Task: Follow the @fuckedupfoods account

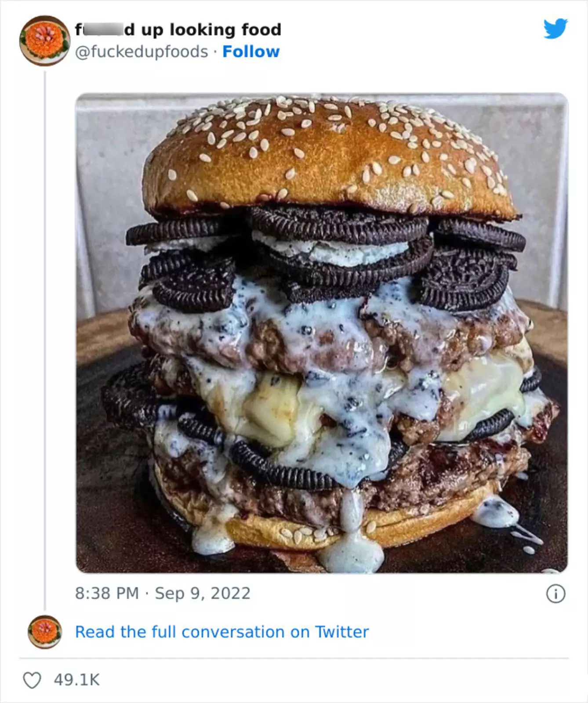Action: tap(251, 52)
